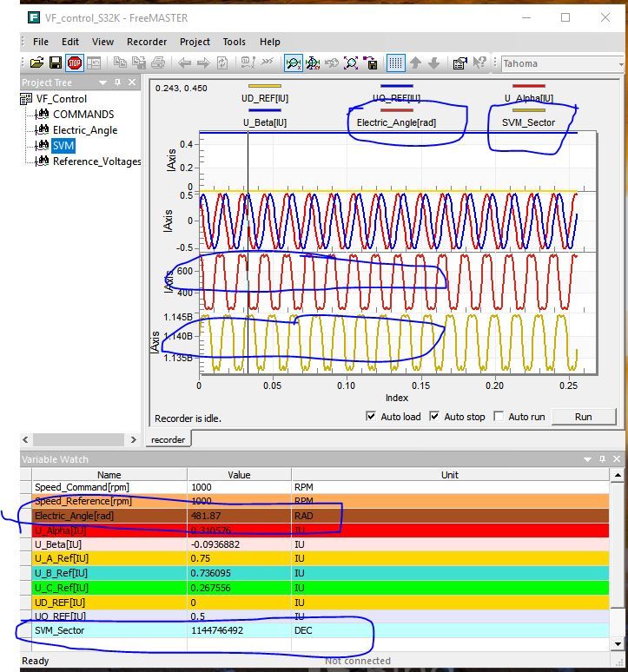
Task: Click the undo zoom toolbar icon
Action: [331, 63]
